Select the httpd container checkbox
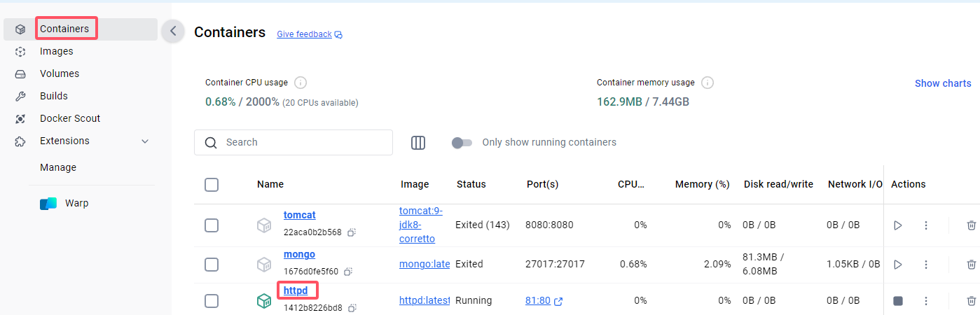980x315 pixels. 212,301
